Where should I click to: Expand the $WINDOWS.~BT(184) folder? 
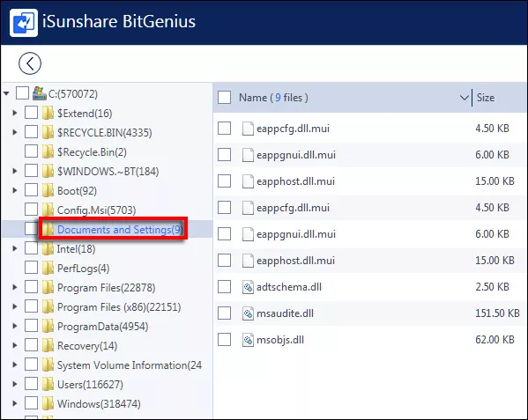15,171
